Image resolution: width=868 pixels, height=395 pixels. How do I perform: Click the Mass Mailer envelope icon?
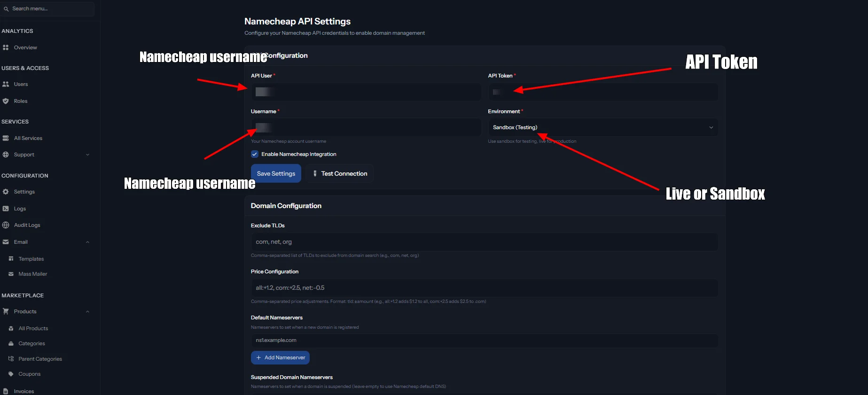[x=11, y=274]
